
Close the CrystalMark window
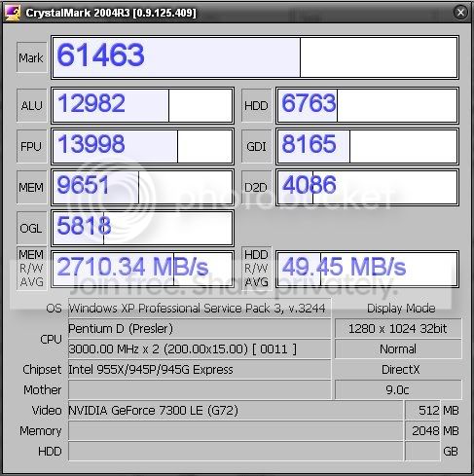click(x=460, y=13)
